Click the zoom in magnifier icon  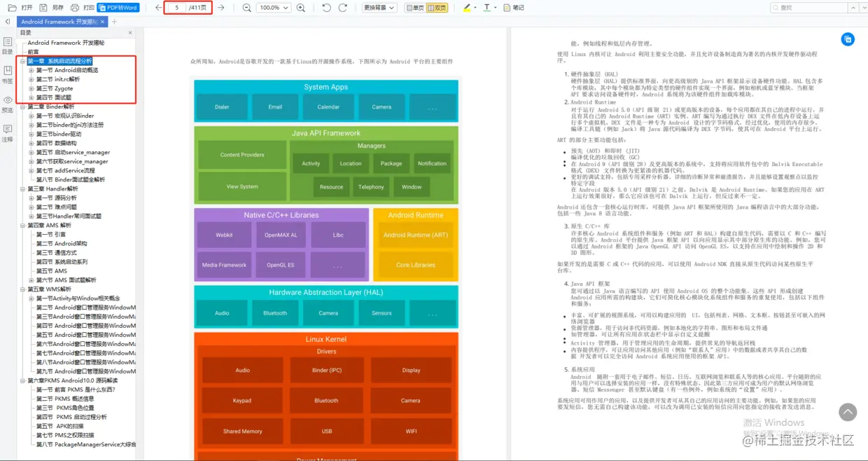coord(301,8)
